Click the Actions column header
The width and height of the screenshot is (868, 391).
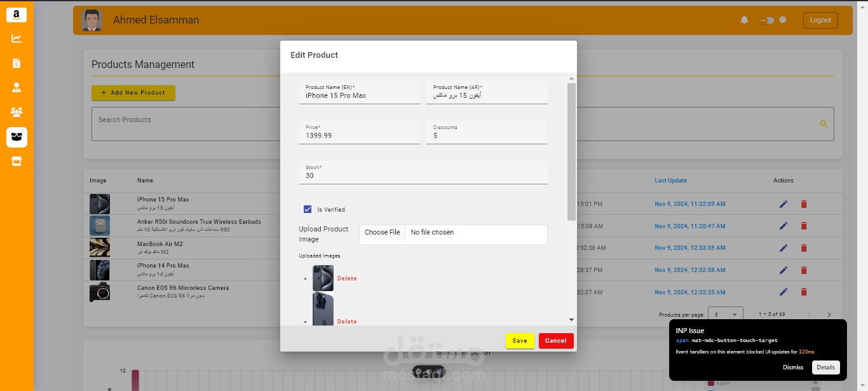[783, 181]
